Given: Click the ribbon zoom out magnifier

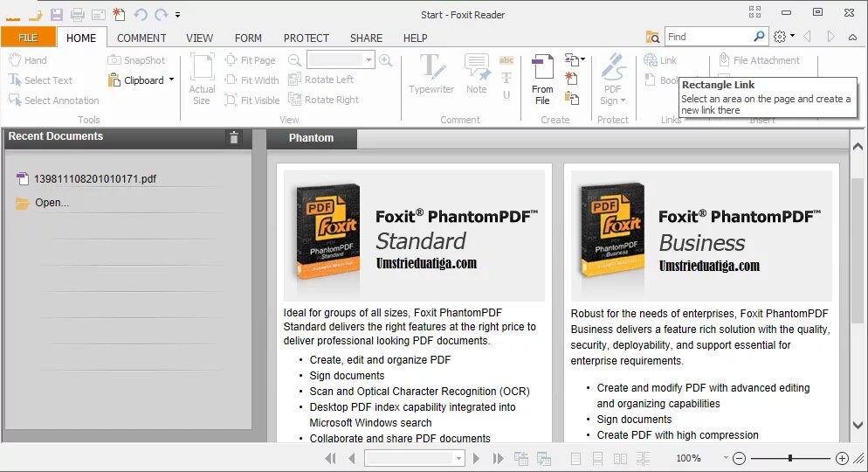Looking at the screenshot, I should pos(295,59).
